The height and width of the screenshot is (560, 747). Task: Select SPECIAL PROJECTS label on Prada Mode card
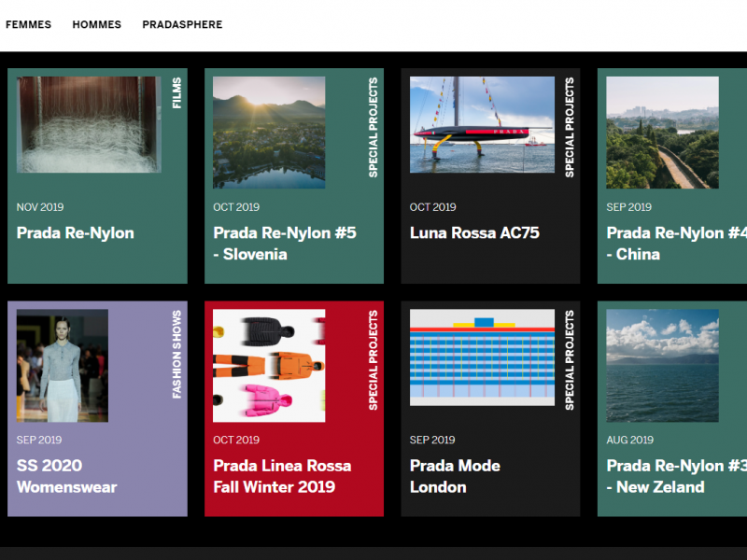[570, 360]
